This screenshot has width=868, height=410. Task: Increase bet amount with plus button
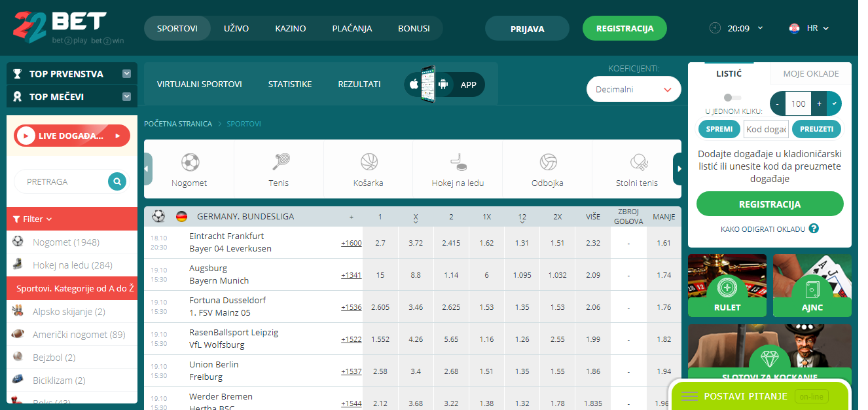point(819,103)
